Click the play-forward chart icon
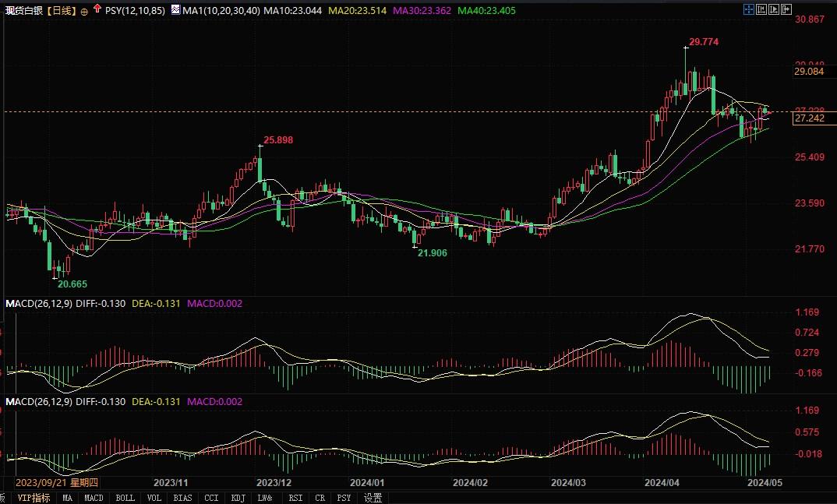The height and width of the screenshot is (504, 837). click(773, 9)
